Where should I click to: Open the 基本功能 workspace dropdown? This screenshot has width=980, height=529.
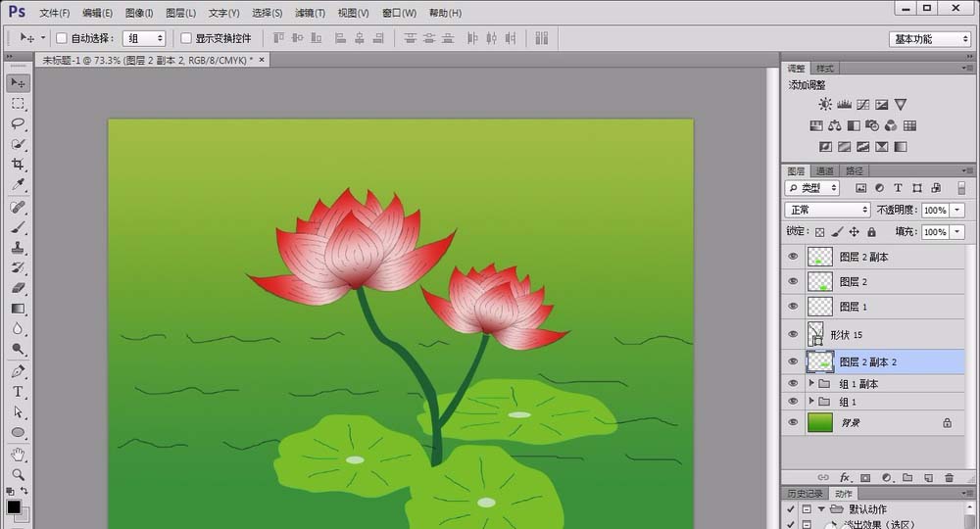click(929, 39)
